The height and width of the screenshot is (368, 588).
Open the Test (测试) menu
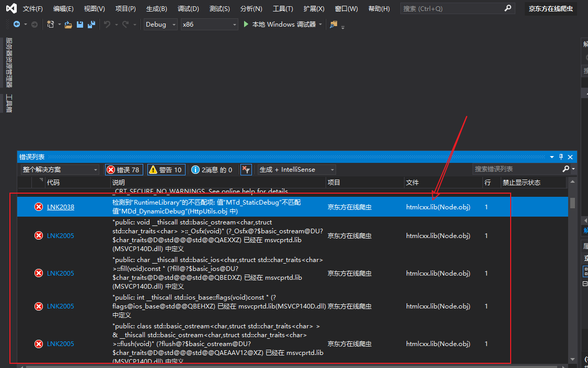pyautogui.click(x=220, y=8)
